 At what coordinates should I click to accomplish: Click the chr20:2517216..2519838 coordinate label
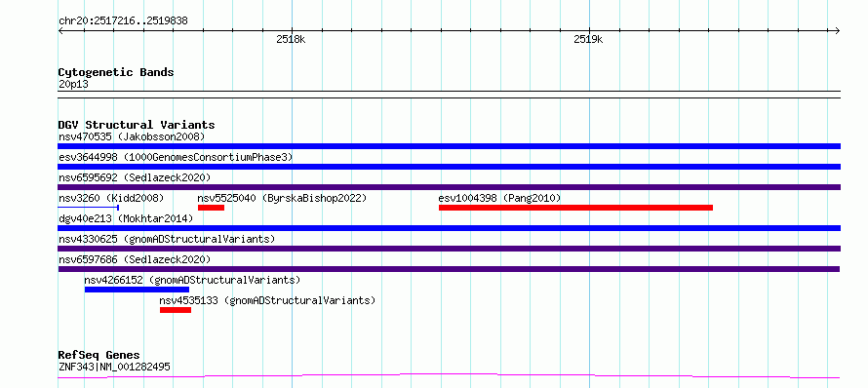coord(123,21)
